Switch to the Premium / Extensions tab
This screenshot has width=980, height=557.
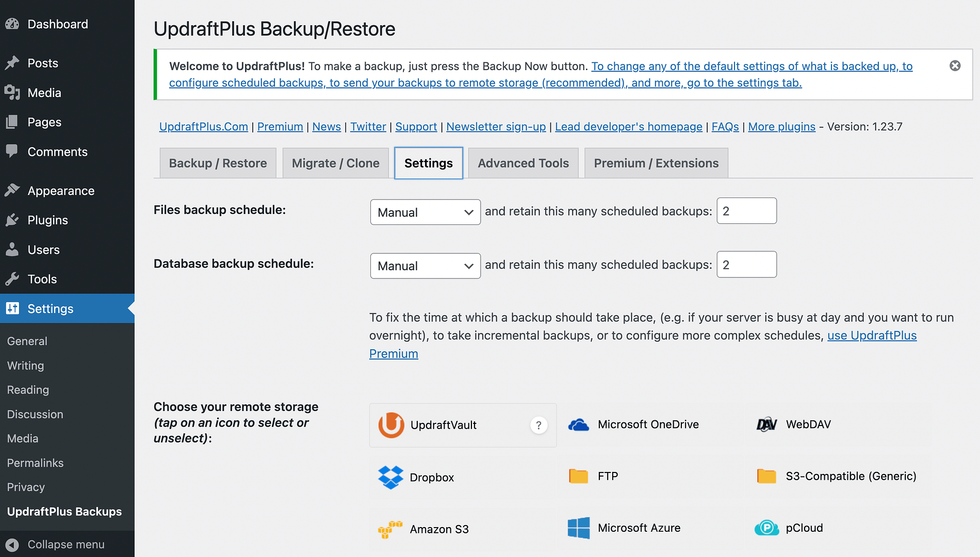pos(656,163)
